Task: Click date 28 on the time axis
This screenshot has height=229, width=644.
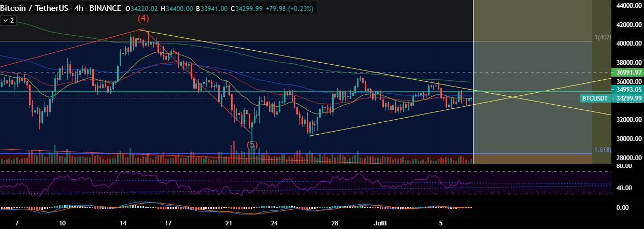Action: (x=335, y=223)
